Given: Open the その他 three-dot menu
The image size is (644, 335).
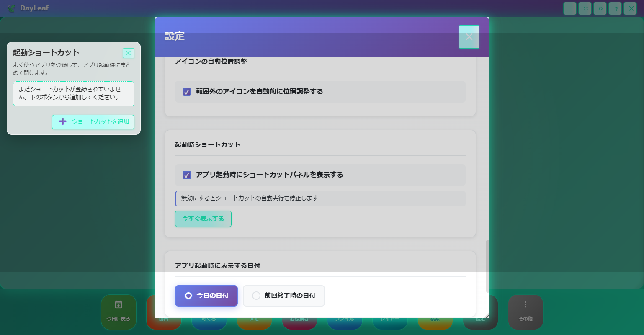Looking at the screenshot, I should tap(526, 305).
